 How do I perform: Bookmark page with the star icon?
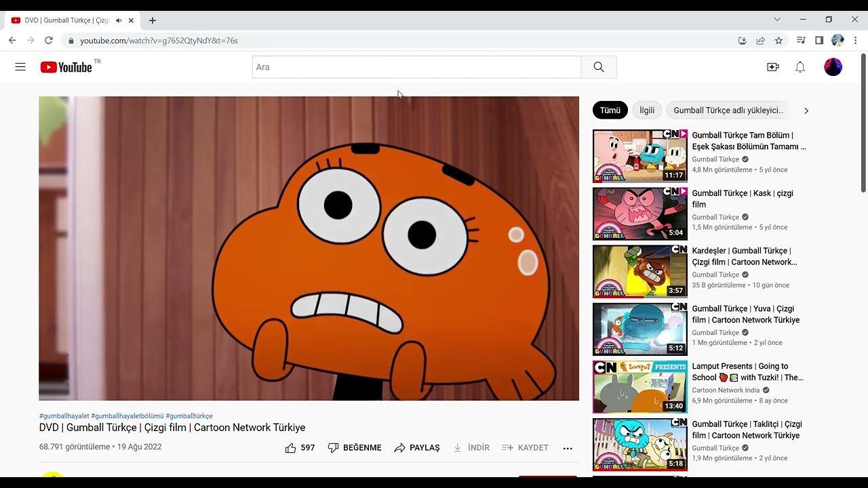coord(778,41)
